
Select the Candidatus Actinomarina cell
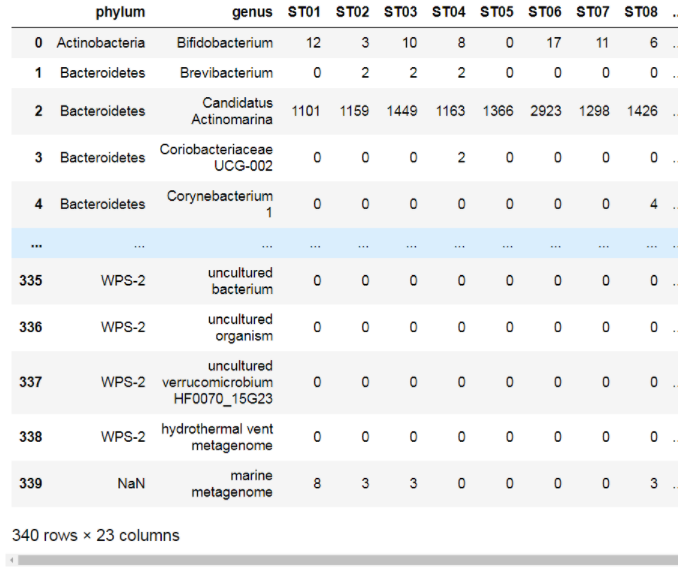tap(232, 111)
